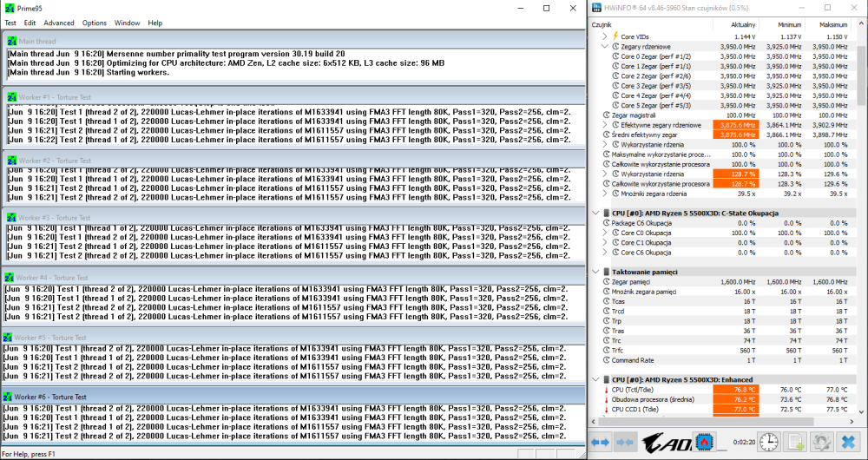Image resolution: width=868 pixels, height=460 pixels.
Task: Open HWiNFO sensor settings gear icon
Action: tap(821, 443)
